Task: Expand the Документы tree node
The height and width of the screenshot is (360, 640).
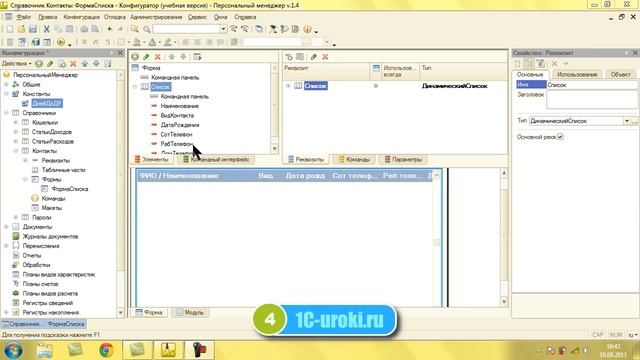Action: point(6,227)
